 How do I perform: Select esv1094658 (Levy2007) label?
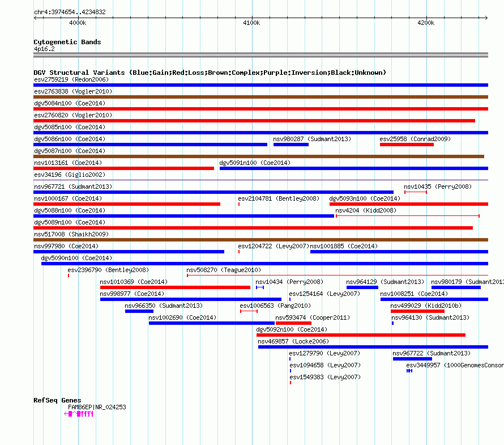(325, 365)
